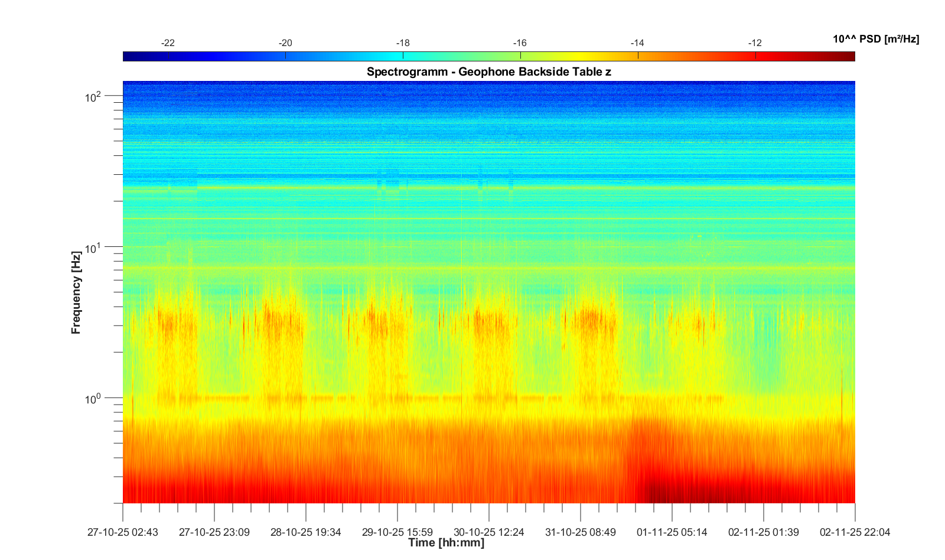
Task: Select the 'Frequency [Hz]' y-axis label
Action: [76, 293]
